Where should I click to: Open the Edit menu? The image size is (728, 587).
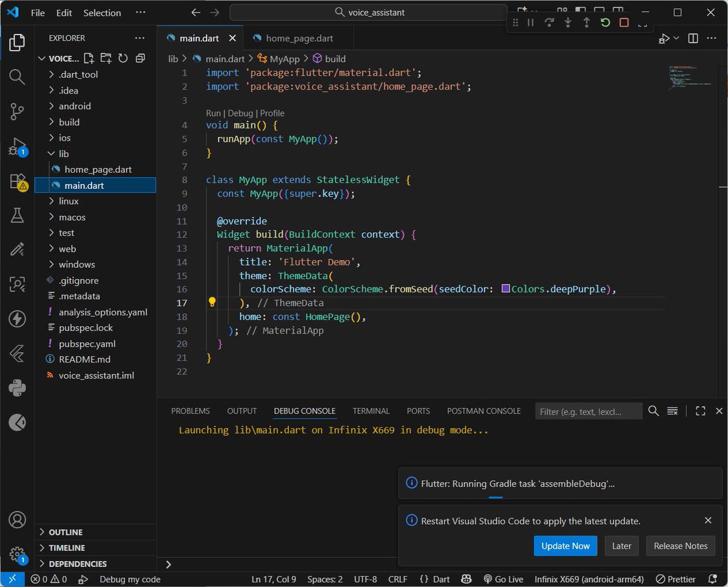click(x=64, y=13)
